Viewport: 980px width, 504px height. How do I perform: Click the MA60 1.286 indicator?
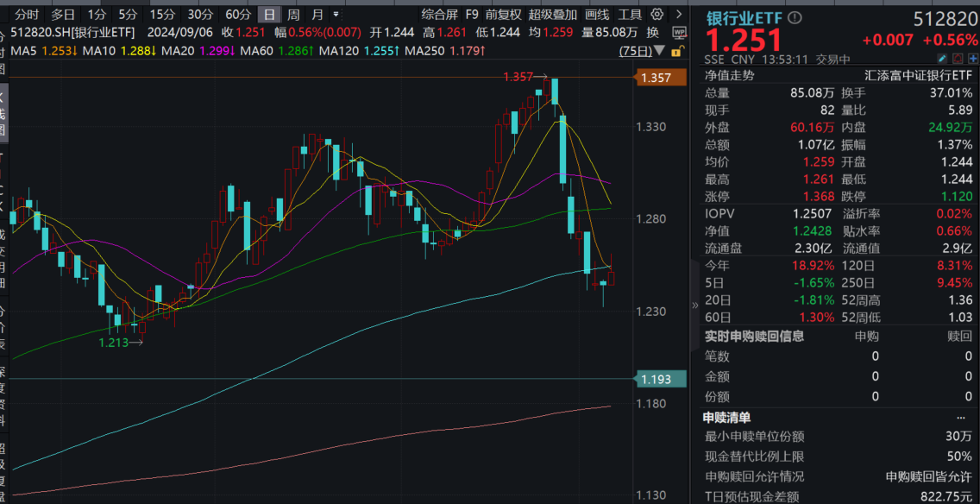(x=277, y=51)
